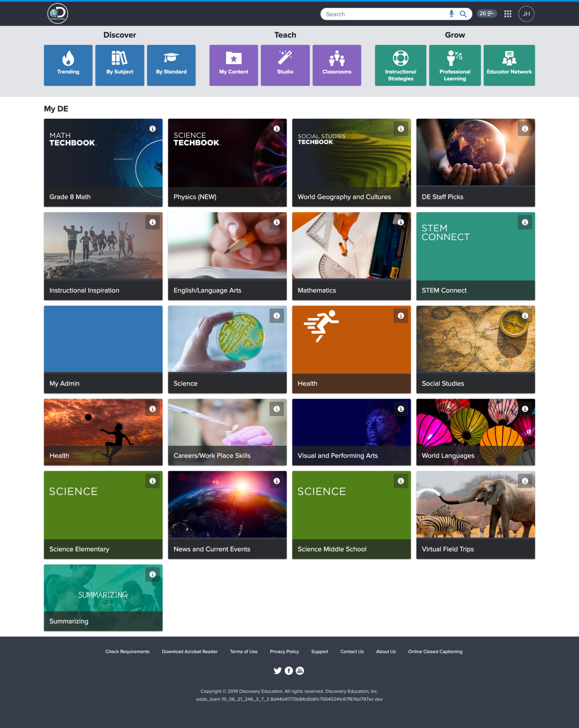This screenshot has height=728, width=579.
Task: Show info for World Geography and Cultures card
Action: (401, 129)
